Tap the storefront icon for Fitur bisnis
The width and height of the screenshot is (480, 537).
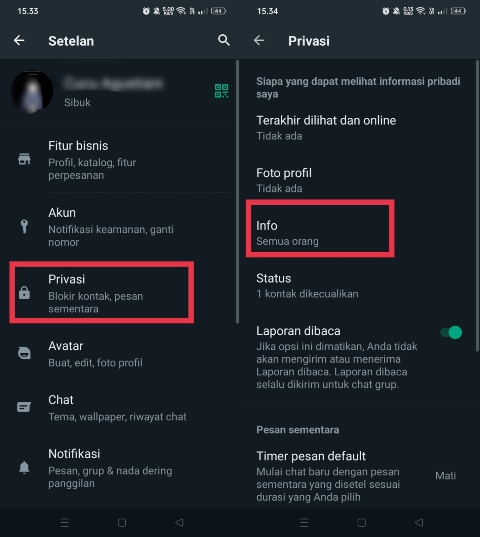24,159
